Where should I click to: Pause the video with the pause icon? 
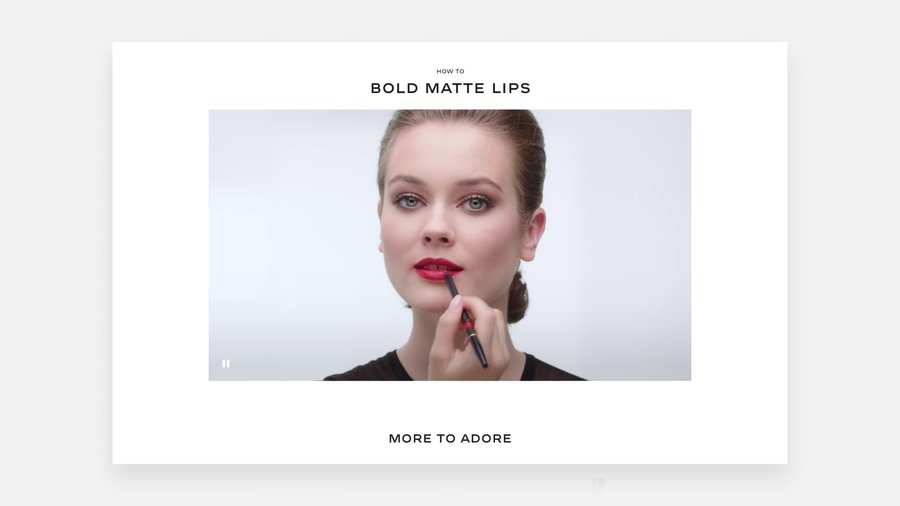226,364
